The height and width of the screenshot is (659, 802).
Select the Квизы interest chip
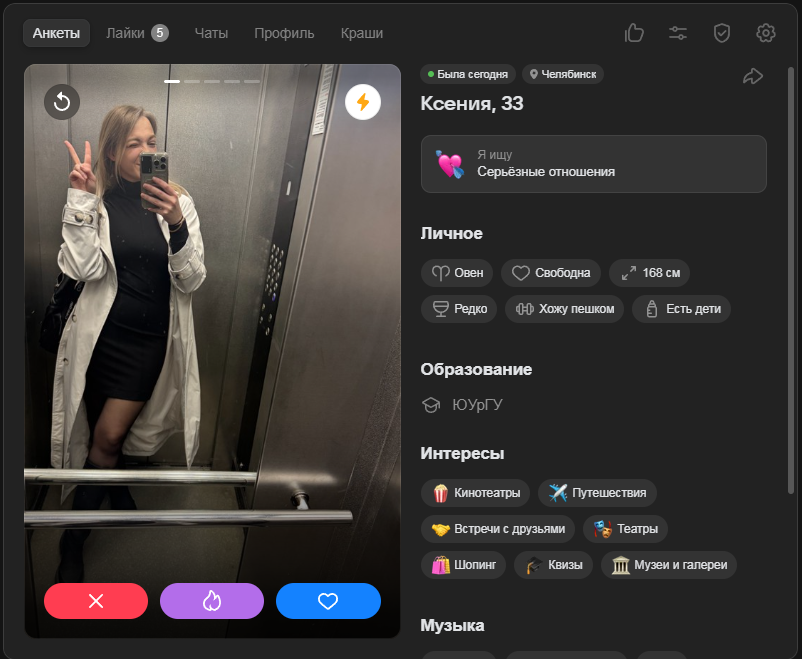tap(553, 565)
